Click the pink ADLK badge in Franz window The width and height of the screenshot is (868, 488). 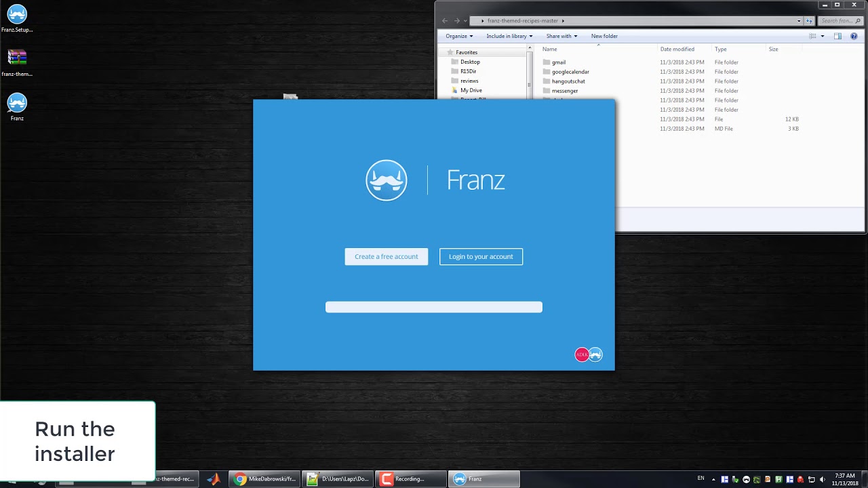582,354
